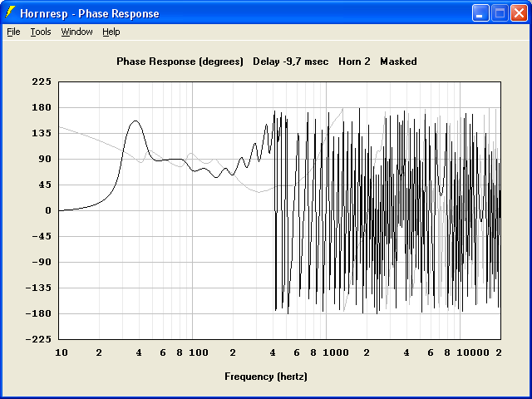532x399 pixels.
Task: Click the 10000 frequency axis label
Action: click(473, 352)
